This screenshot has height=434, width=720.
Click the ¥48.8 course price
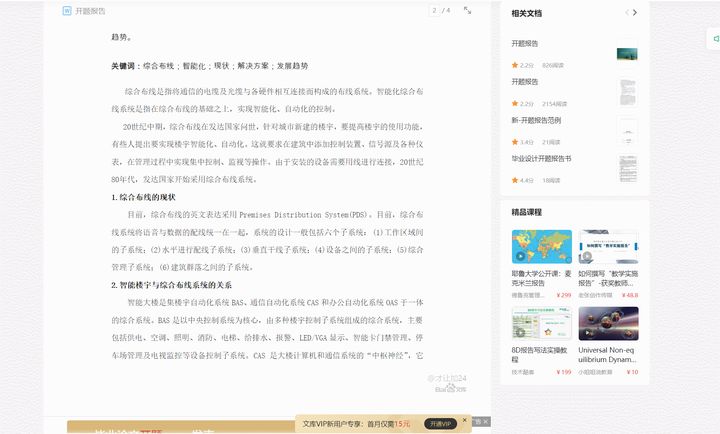[x=630, y=295]
